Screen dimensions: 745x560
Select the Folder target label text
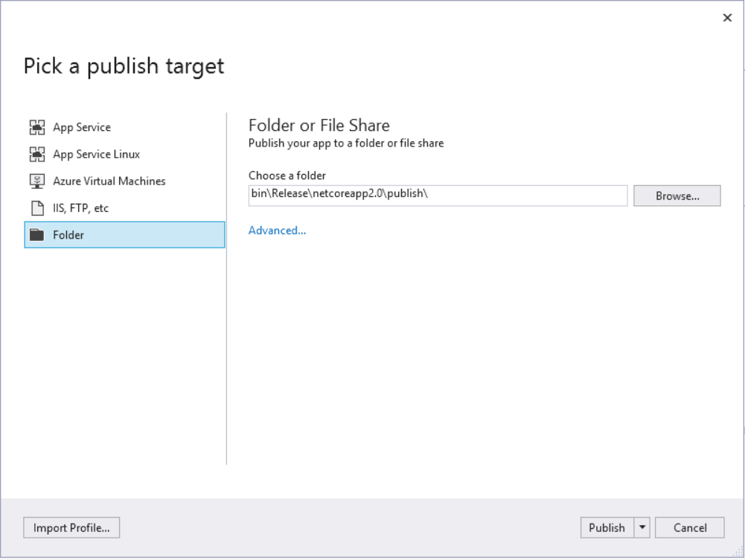click(68, 235)
